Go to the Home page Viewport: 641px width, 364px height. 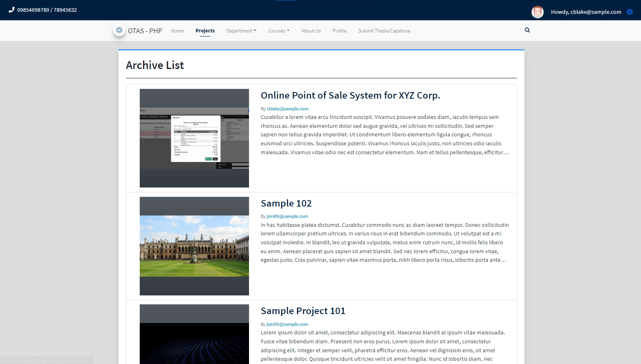(178, 31)
